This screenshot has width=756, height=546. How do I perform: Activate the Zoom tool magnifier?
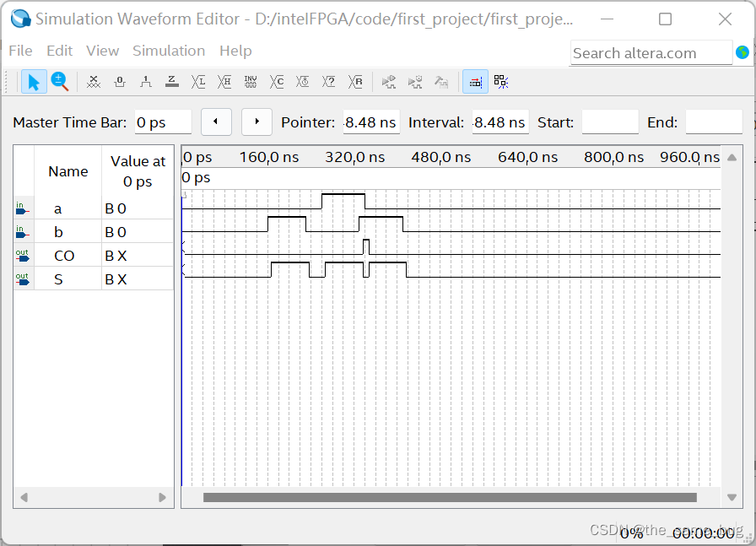[x=60, y=82]
